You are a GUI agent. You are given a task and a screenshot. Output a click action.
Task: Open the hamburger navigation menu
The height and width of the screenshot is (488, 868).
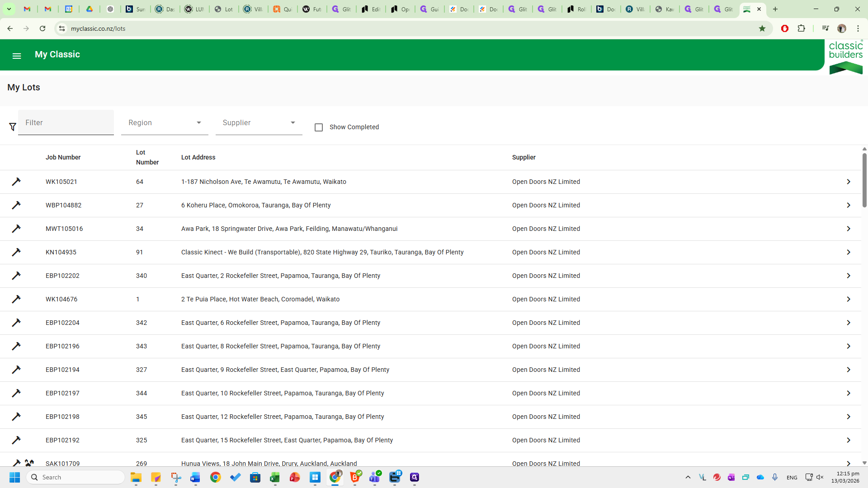17,56
